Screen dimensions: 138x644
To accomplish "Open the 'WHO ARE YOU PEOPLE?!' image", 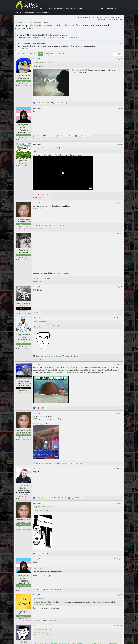I will click(51, 389).
